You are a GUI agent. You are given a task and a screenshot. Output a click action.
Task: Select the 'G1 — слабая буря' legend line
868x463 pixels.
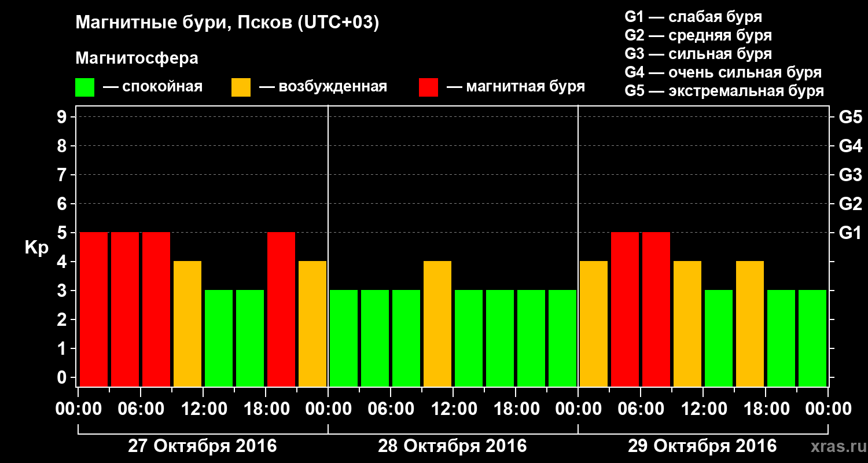693,17
